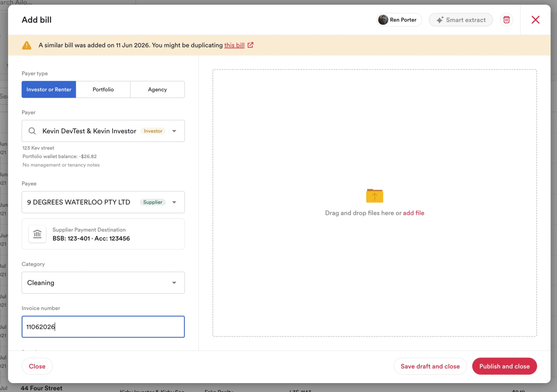This screenshot has height=392, width=557.
Task: Click external link icon beside this bill
Action: (x=251, y=45)
